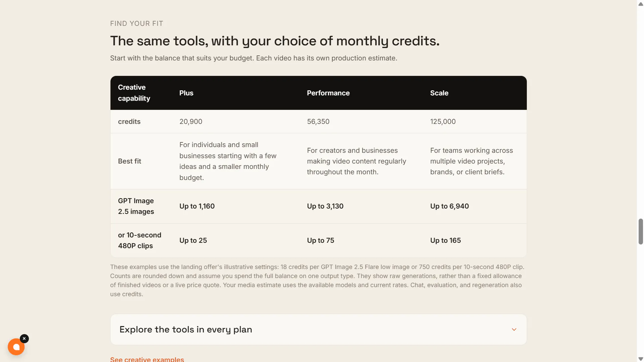Screen dimensions: 644x362
Task: Click "Up to 165" clips for Scale
Action: pos(445,240)
